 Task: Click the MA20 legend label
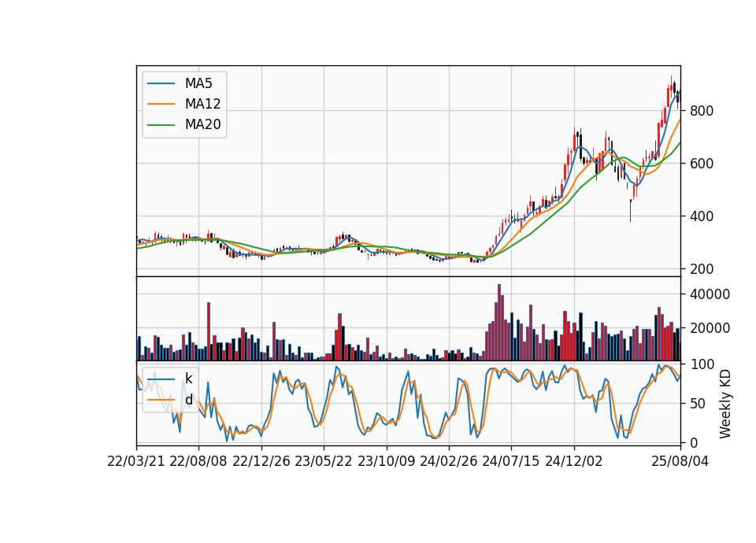pos(202,124)
